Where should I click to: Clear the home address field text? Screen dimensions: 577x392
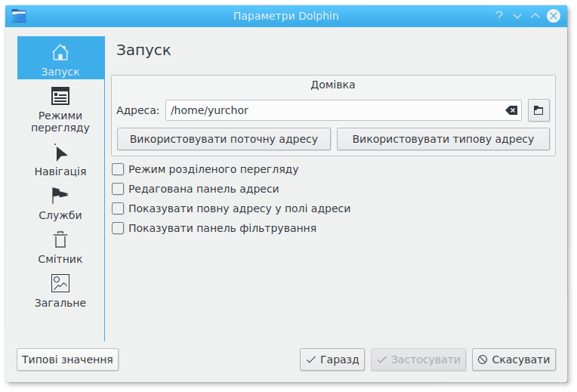click(x=511, y=110)
